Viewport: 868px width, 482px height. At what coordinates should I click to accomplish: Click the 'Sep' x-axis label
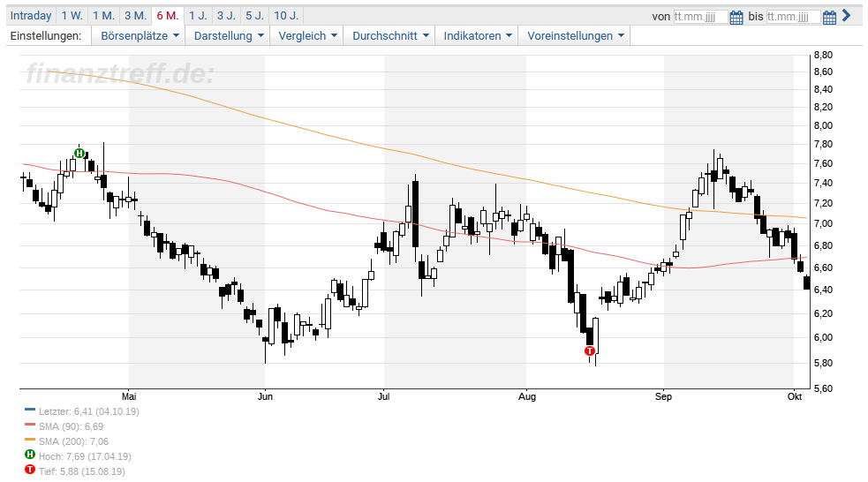pyautogui.click(x=663, y=396)
